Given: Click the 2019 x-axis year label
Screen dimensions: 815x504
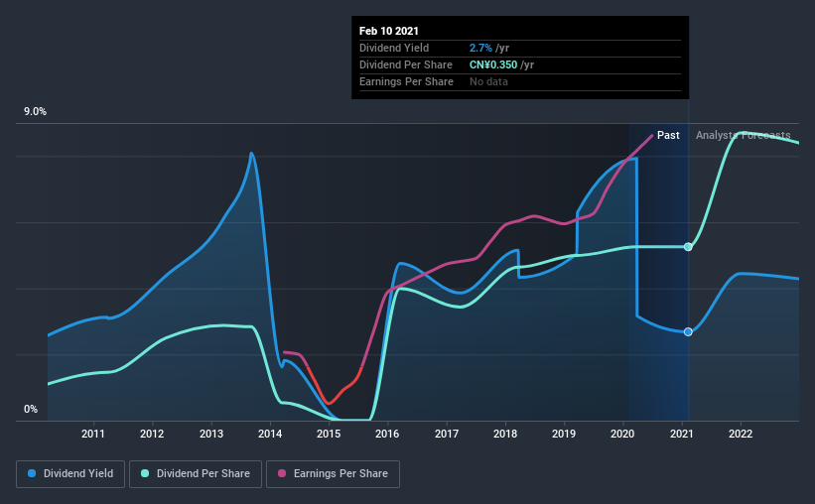Looking at the screenshot, I should pyautogui.click(x=564, y=434).
